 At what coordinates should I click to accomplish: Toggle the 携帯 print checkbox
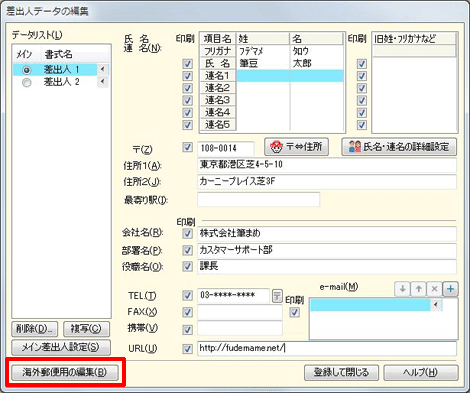click(x=188, y=330)
